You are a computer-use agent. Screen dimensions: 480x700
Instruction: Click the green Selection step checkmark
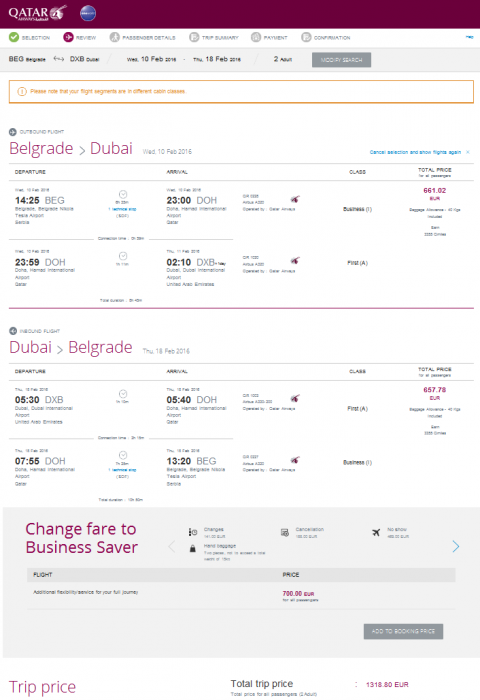point(14,38)
